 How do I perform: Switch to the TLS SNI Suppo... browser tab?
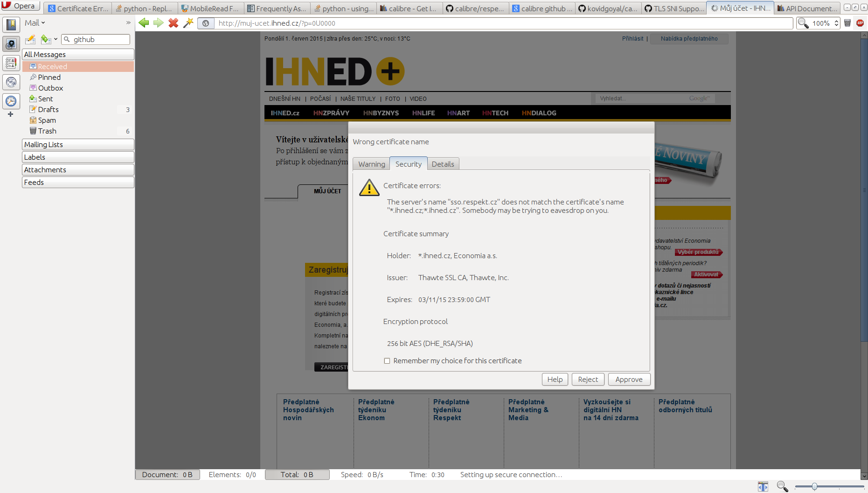[x=674, y=8]
